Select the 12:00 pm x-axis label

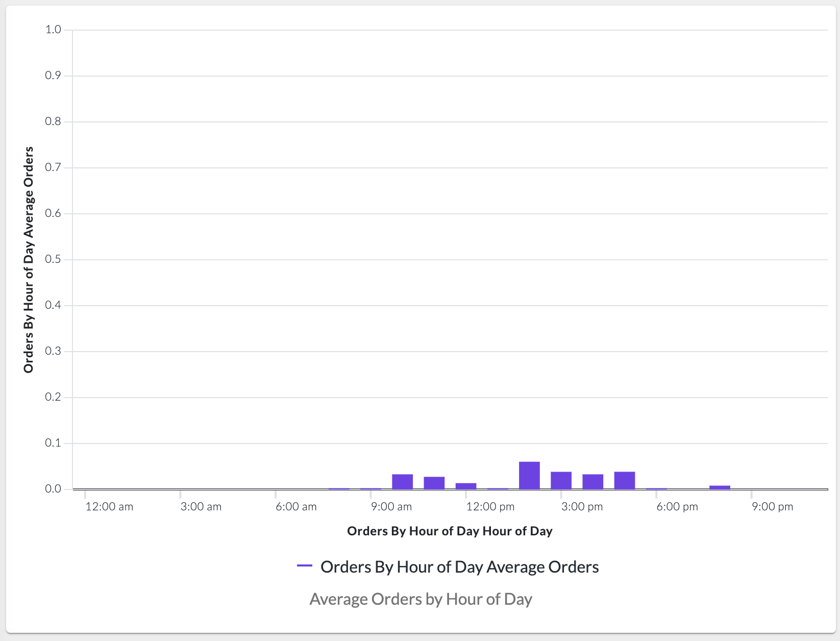coord(490,507)
